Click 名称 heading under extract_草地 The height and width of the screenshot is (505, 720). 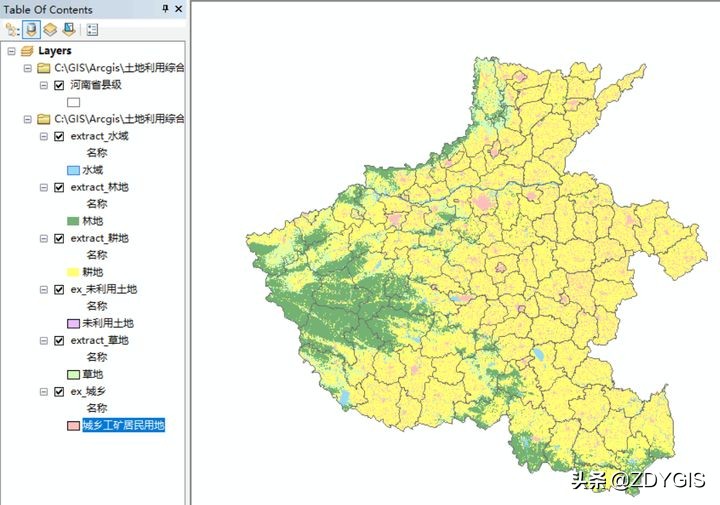[x=97, y=357]
